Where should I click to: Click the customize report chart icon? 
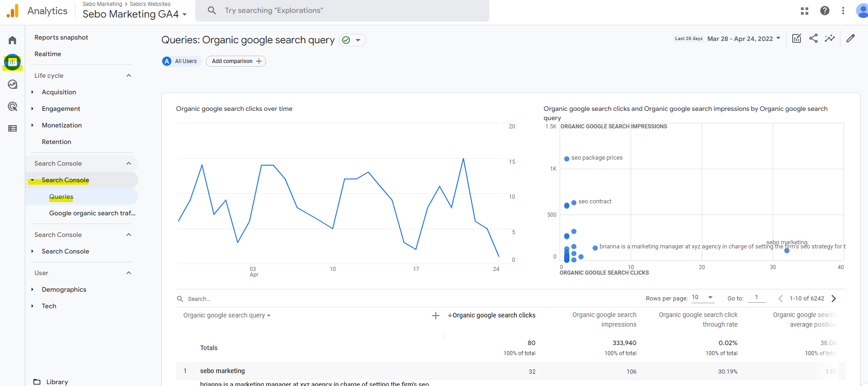[x=797, y=38]
